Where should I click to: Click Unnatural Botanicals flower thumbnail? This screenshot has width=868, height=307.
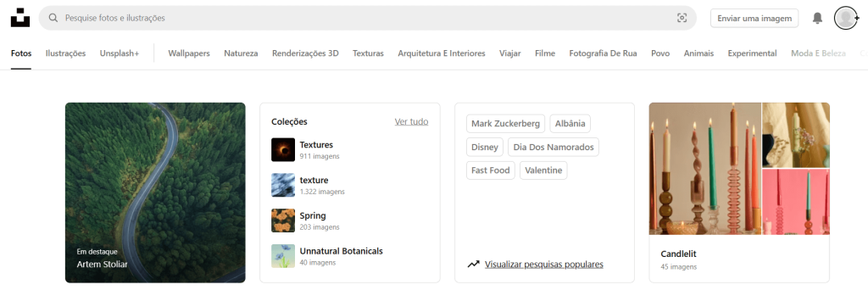click(283, 256)
